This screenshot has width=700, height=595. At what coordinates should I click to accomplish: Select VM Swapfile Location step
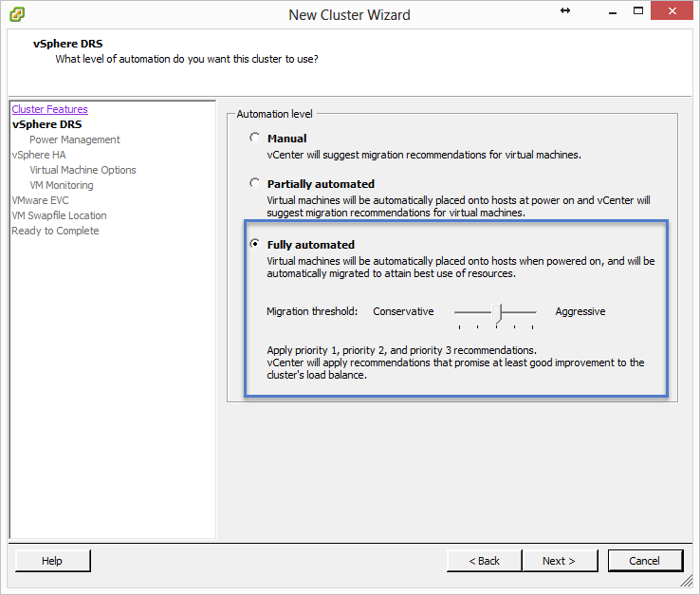click(59, 215)
